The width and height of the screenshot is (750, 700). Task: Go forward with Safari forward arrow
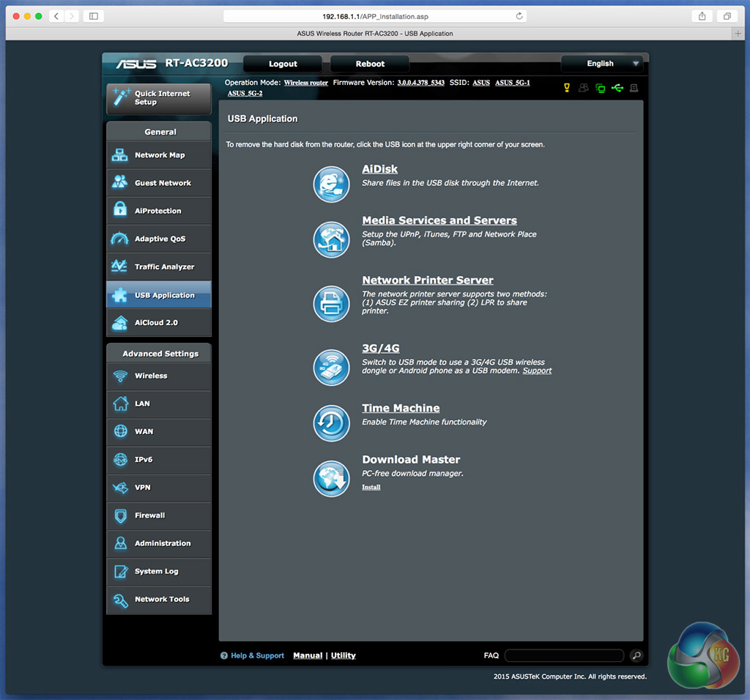72,16
